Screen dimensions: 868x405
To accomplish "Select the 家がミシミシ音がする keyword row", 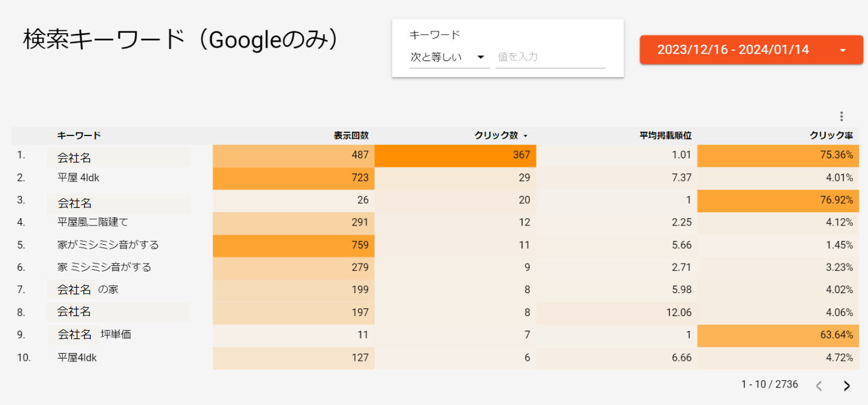I will pos(108,245).
